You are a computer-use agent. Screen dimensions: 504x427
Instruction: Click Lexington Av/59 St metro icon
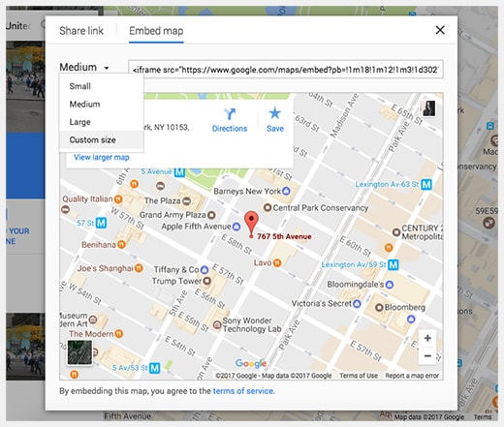(394, 265)
